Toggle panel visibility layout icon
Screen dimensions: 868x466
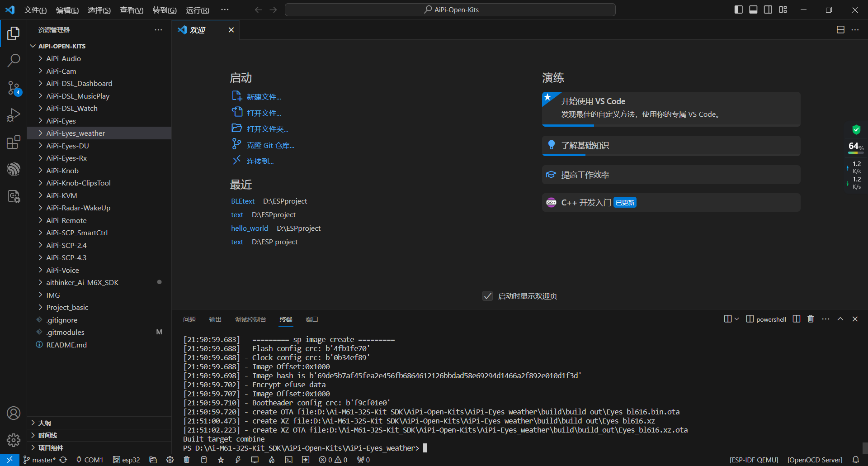pos(753,10)
